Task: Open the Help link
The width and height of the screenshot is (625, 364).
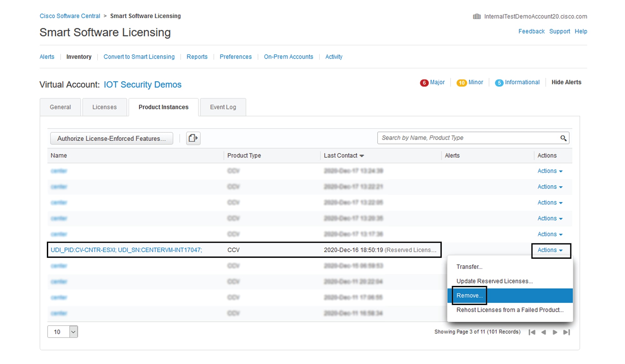Action: (581, 31)
